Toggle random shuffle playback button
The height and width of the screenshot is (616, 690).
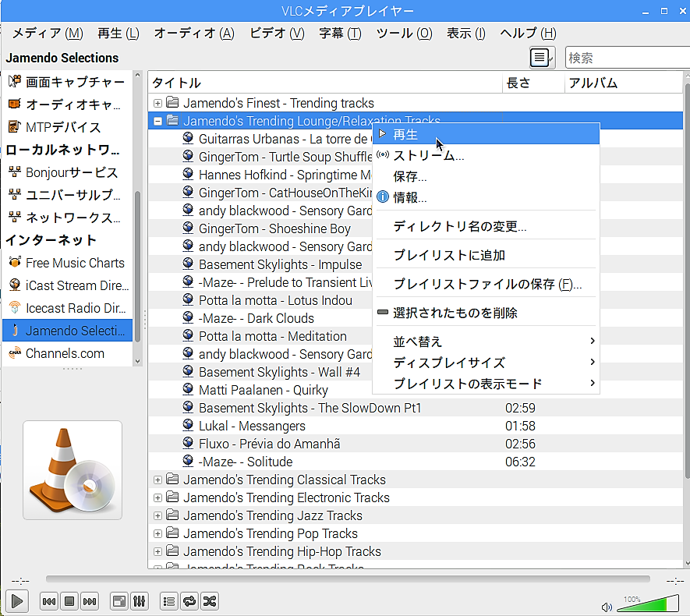[210, 601]
